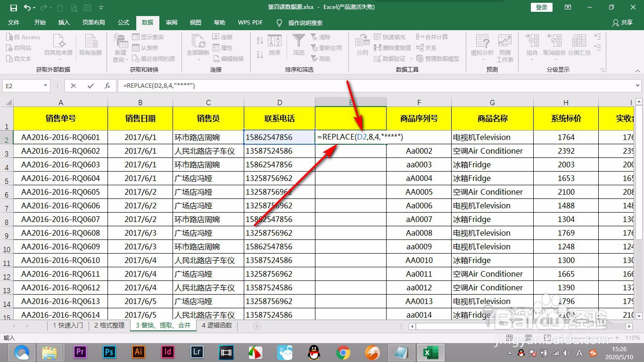Click 预测工作表 forecast sheet icon
The height and width of the screenshot is (362, 644).
point(505,41)
